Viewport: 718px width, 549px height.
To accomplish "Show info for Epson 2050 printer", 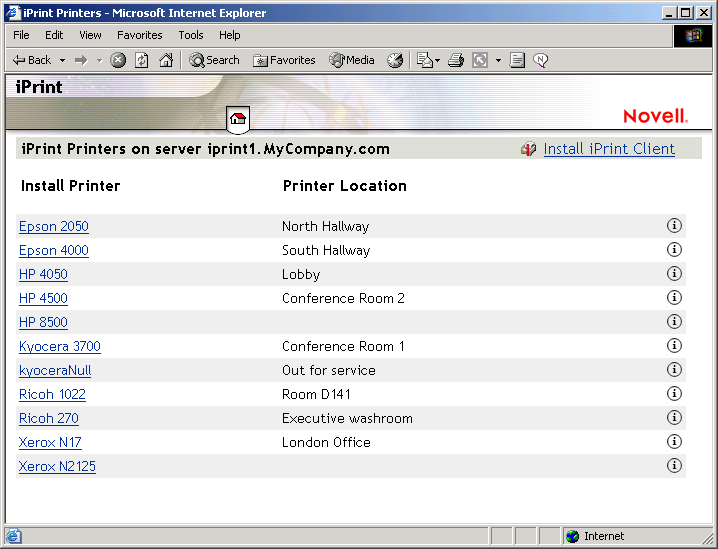I will [x=674, y=225].
